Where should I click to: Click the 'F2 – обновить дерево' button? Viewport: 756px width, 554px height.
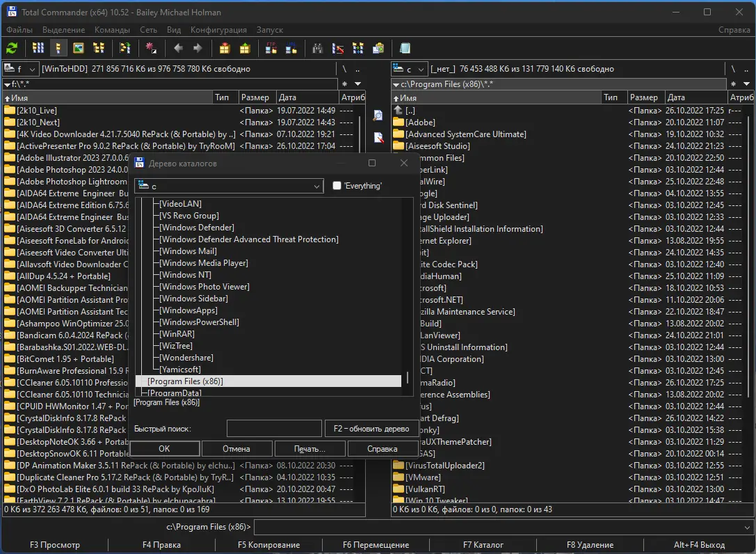[371, 429]
